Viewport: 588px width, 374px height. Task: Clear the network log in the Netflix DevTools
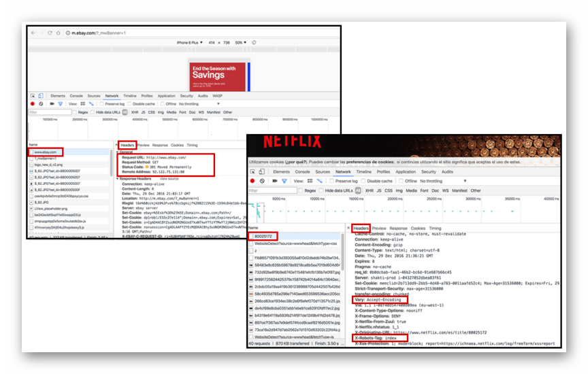tap(262, 181)
